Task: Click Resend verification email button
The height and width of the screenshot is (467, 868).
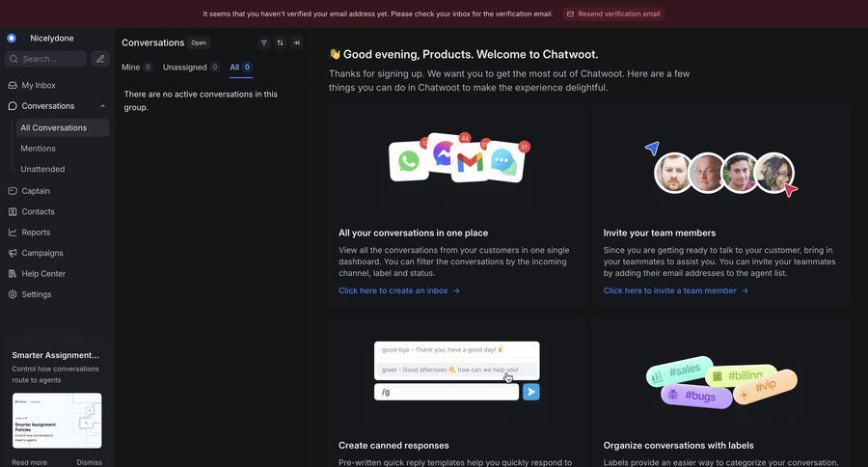Action: point(613,14)
